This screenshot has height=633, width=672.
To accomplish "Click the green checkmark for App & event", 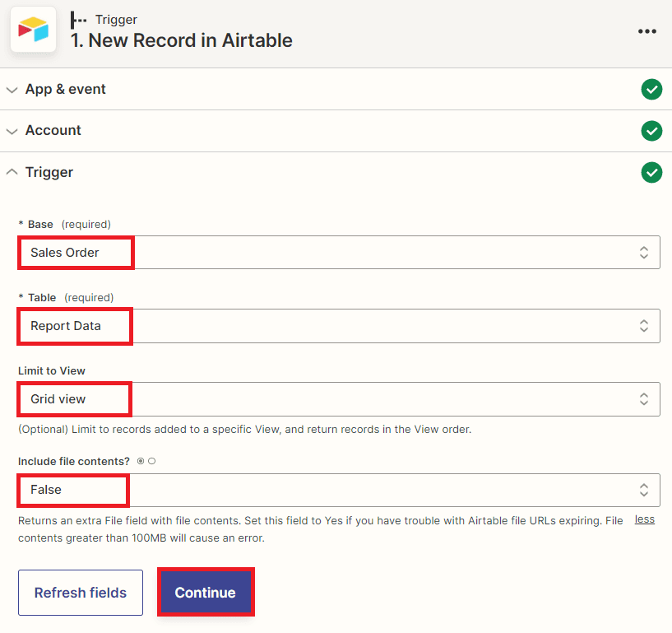I will point(651,89).
